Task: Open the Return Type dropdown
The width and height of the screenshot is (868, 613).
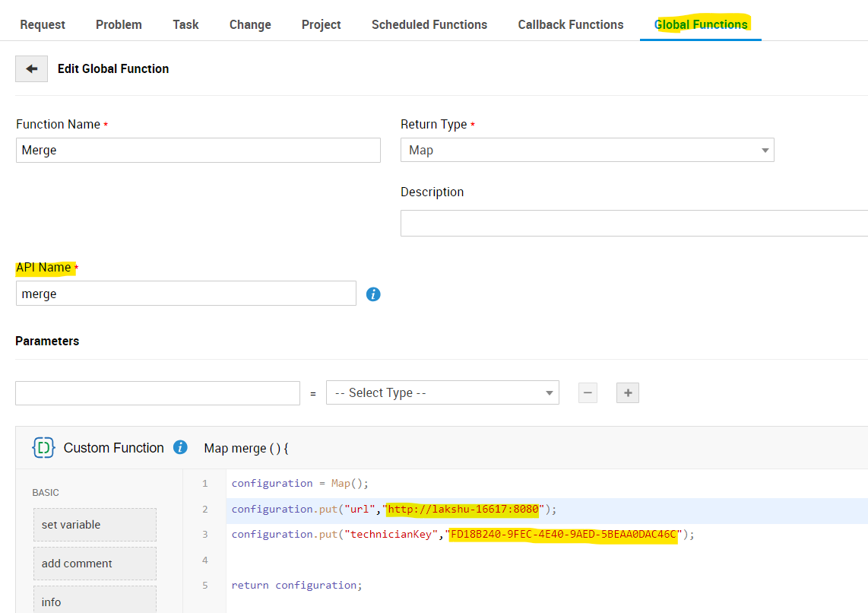Action: click(587, 150)
